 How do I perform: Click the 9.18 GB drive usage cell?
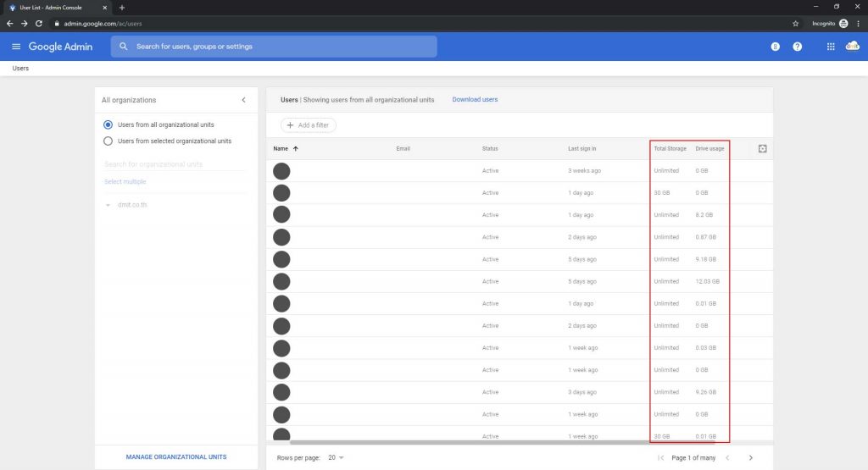(x=706, y=259)
